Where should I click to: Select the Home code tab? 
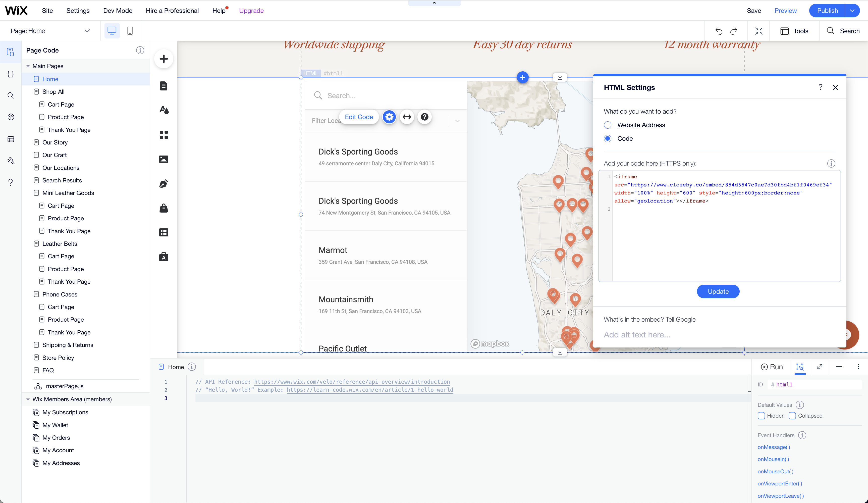coord(176,367)
